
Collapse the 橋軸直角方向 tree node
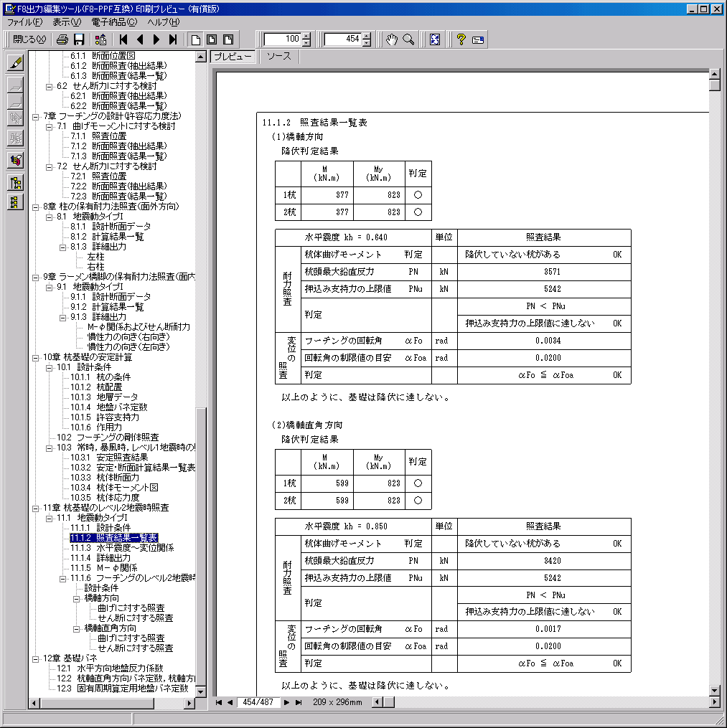(76, 629)
